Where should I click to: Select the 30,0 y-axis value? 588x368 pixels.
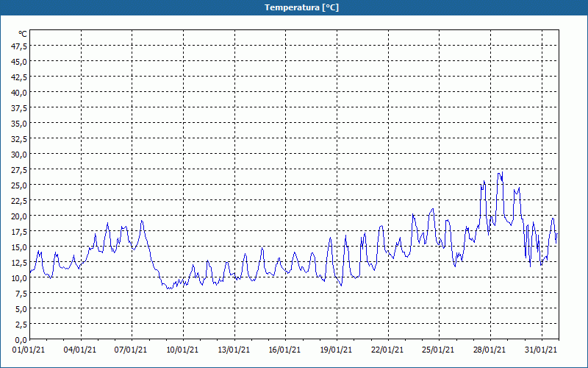[20, 155]
